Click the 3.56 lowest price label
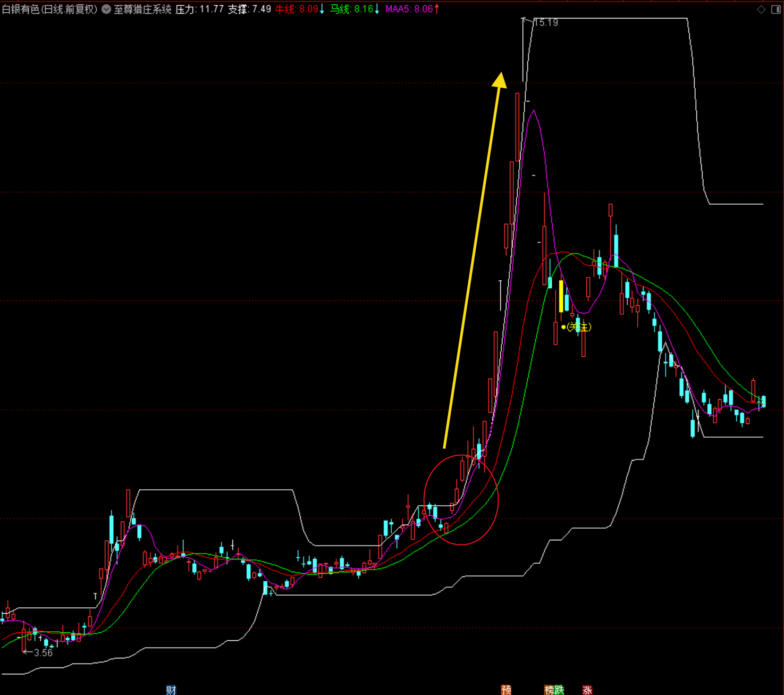784x695 pixels. click(43, 652)
